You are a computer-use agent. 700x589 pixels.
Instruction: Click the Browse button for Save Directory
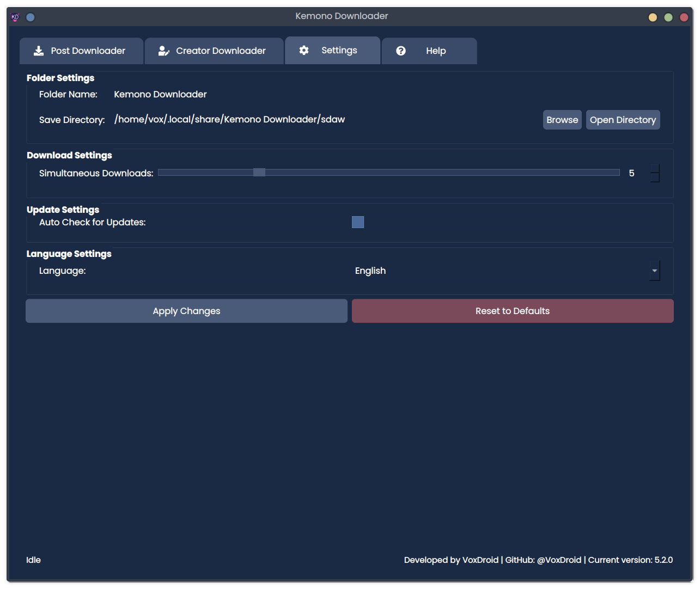coord(562,119)
